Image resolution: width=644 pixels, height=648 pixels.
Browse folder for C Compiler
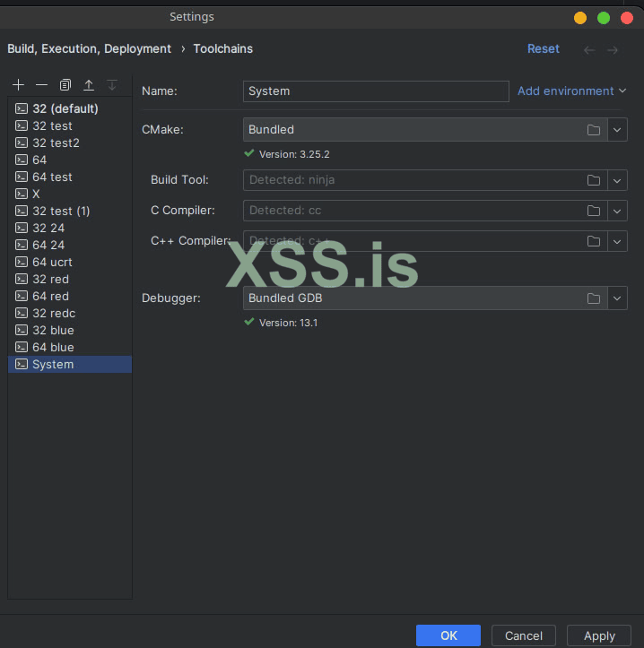[594, 211]
